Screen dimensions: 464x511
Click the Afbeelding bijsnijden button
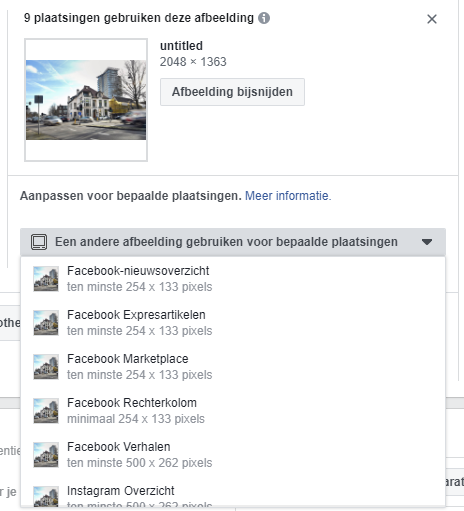click(232, 92)
